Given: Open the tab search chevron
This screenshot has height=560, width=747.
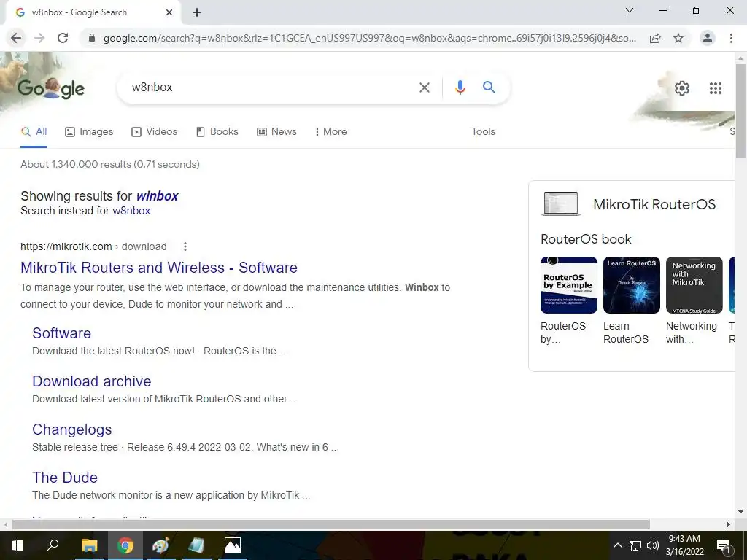Looking at the screenshot, I should click(x=630, y=10).
